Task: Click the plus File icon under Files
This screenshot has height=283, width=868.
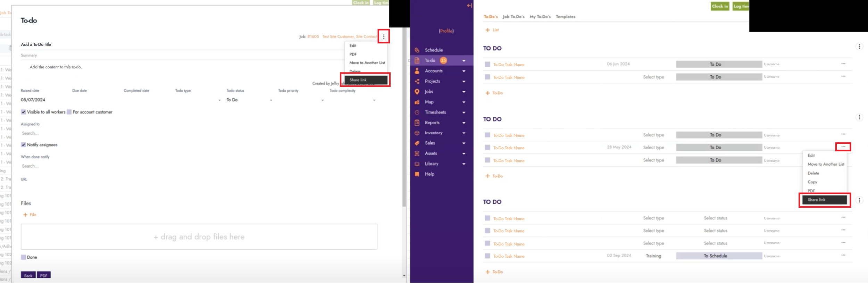Action: click(x=25, y=215)
